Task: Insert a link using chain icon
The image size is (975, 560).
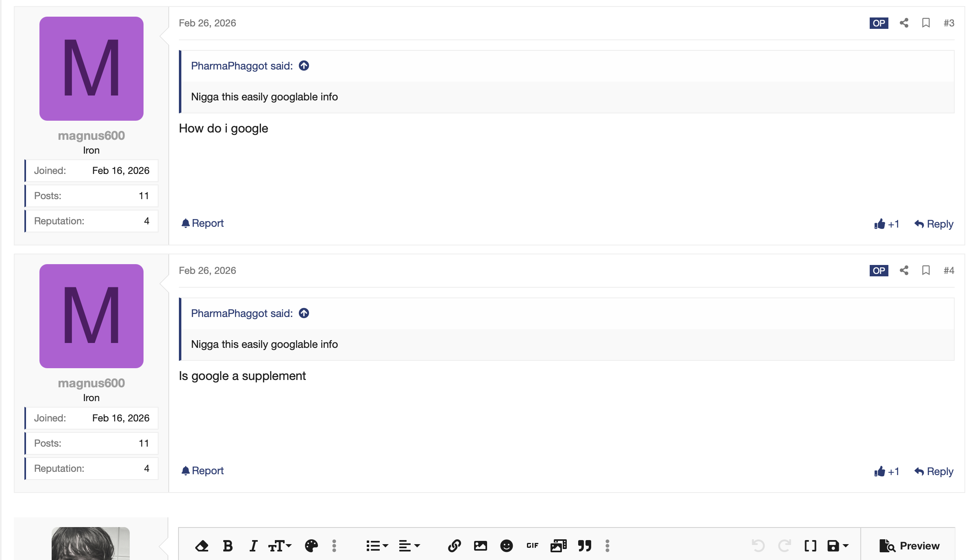Action: click(454, 546)
